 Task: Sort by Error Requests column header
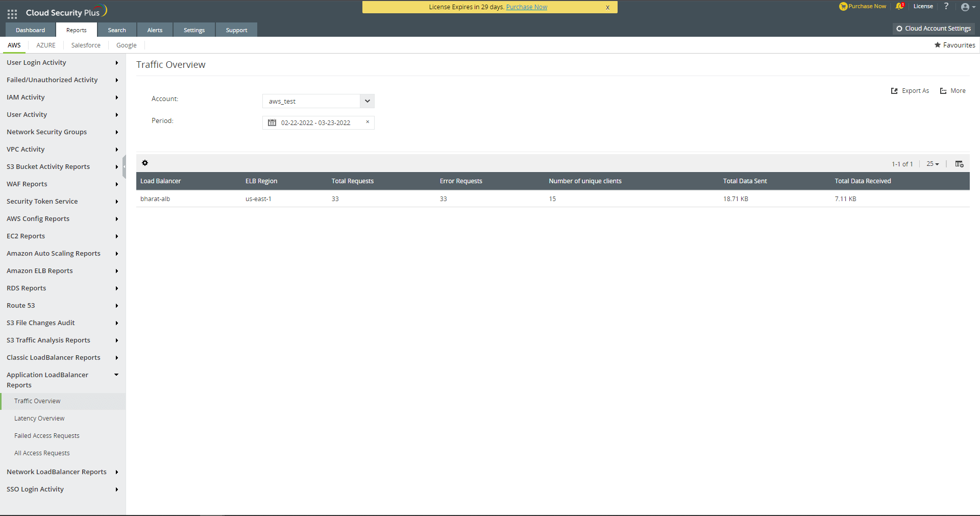pyautogui.click(x=461, y=181)
